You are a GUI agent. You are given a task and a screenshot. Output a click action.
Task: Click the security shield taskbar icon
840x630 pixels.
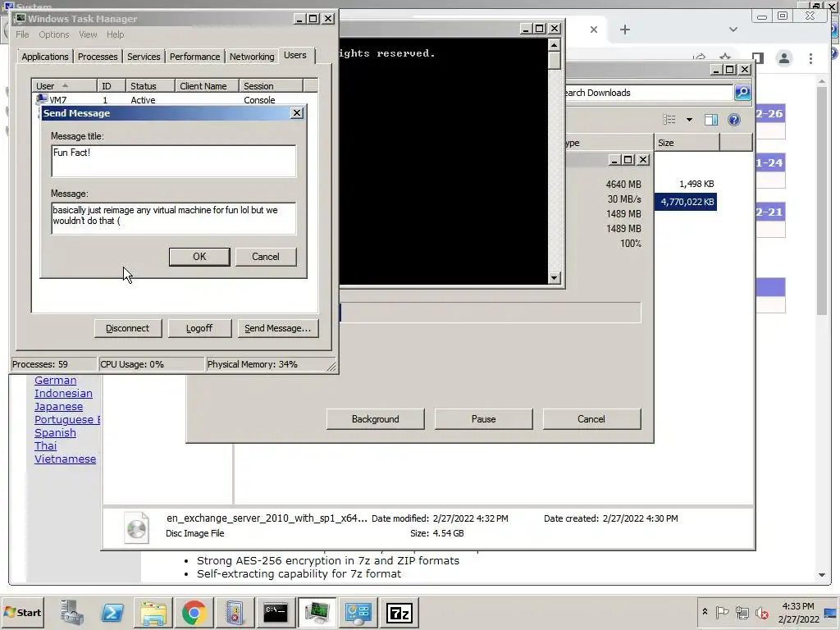coord(235,612)
